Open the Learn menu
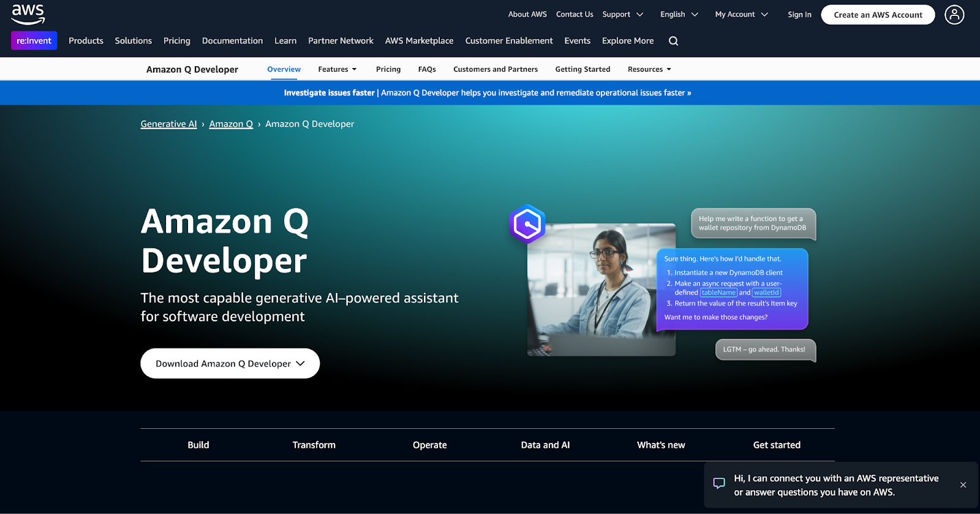 pyautogui.click(x=285, y=40)
